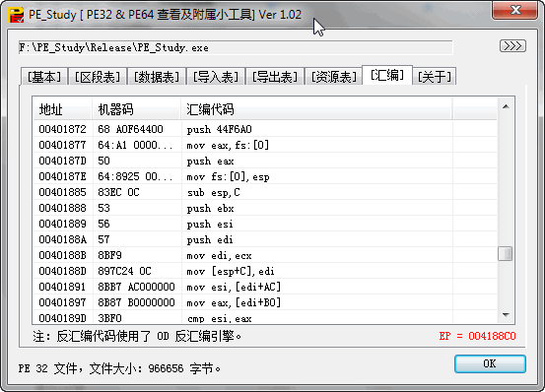Click instruction mov edi,ecx
The image size is (545, 392).
tap(220, 255)
